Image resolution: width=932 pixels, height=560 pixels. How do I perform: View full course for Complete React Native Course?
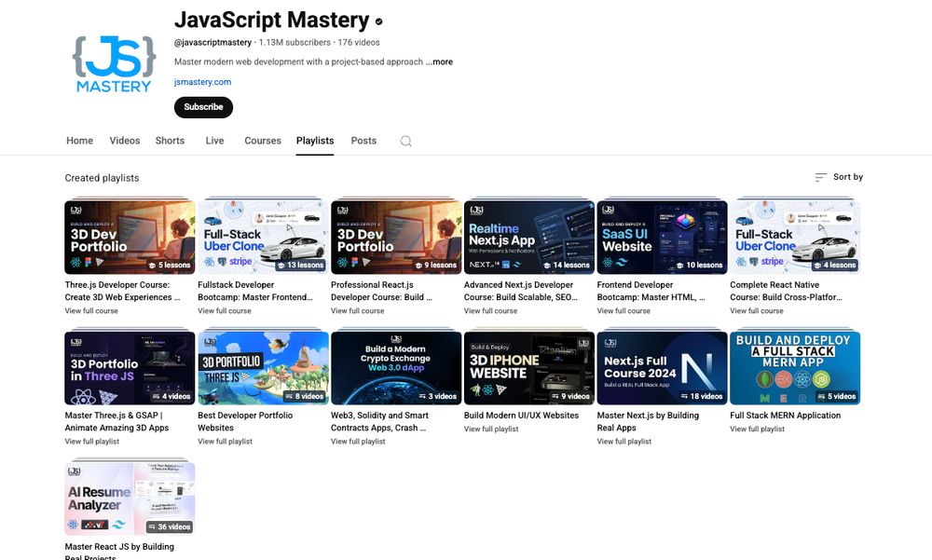coord(757,311)
